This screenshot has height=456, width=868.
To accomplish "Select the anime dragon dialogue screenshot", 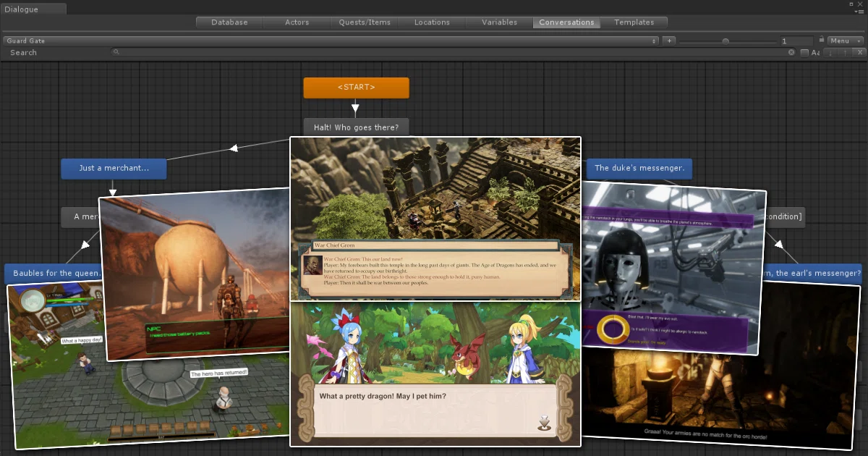I will [435, 374].
